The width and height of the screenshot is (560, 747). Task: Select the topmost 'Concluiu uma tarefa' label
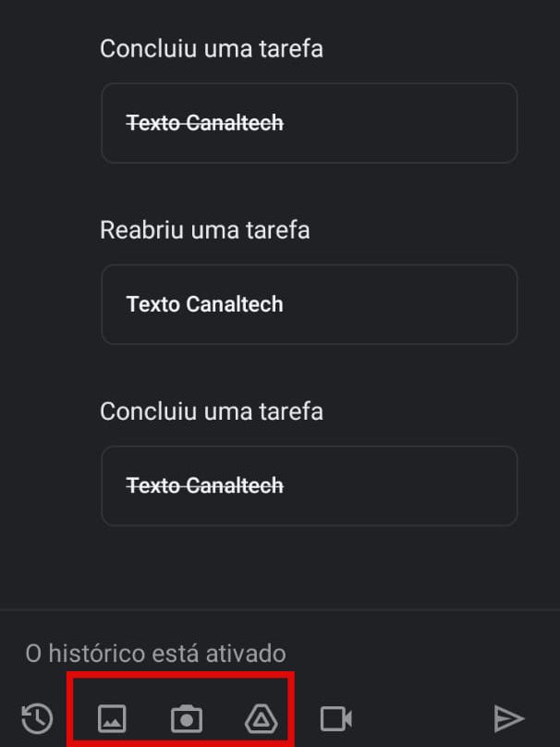[x=212, y=49]
